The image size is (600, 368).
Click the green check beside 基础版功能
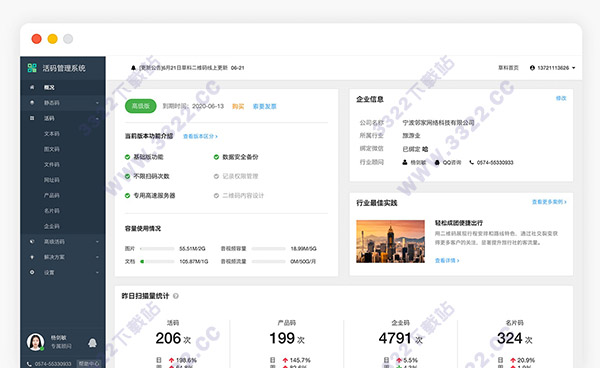(127, 157)
